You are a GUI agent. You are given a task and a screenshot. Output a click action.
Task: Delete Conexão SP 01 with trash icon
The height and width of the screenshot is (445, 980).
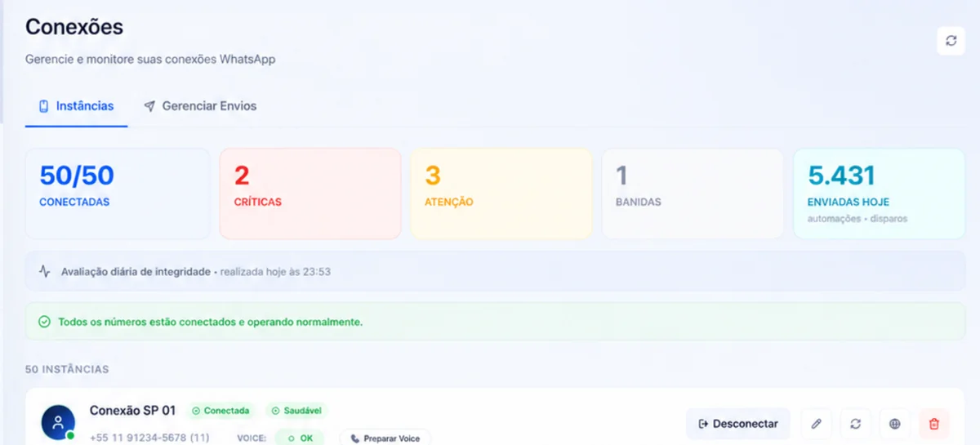tap(934, 424)
